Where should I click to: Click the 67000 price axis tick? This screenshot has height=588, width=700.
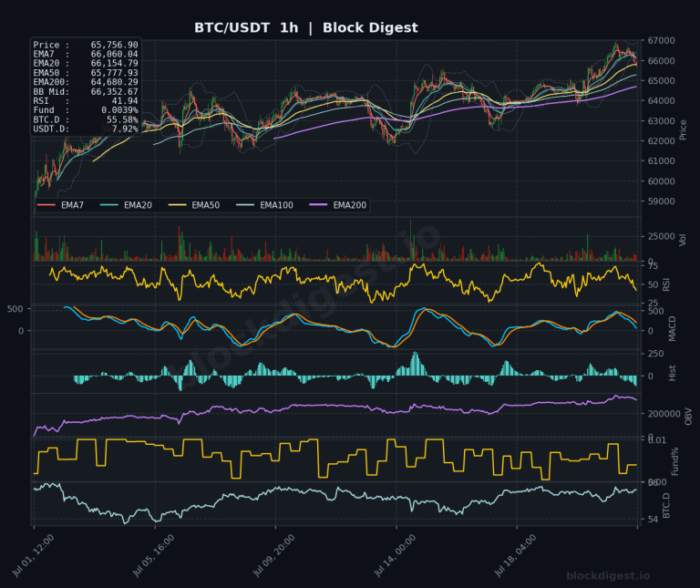[661, 40]
